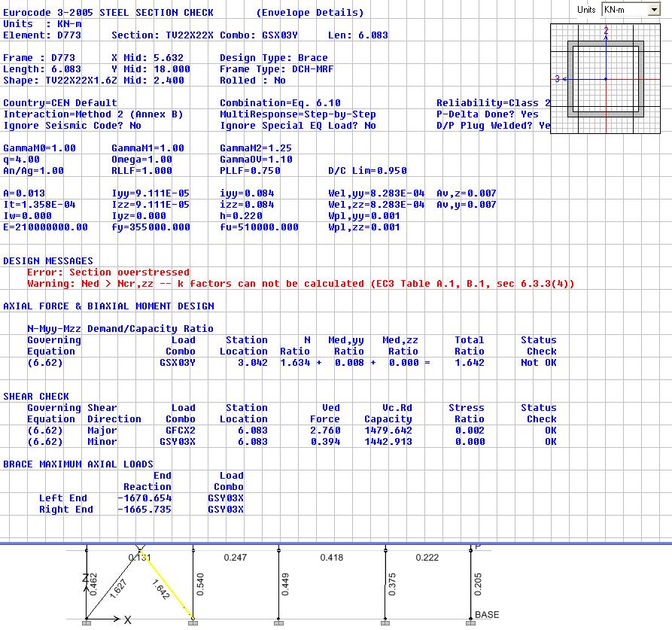The width and height of the screenshot is (672, 630).
Task: Click the Vc.Rd capacity 1479.642
Action: [388, 431]
